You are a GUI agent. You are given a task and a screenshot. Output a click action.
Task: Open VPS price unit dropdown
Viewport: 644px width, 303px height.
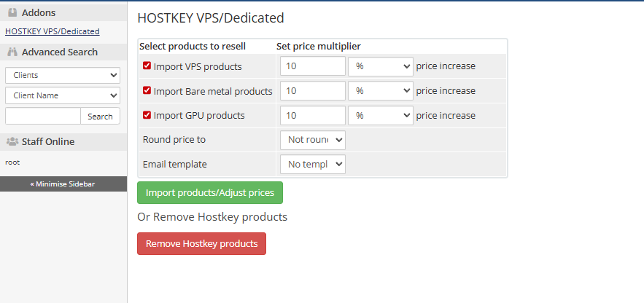[x=380, y=66]
